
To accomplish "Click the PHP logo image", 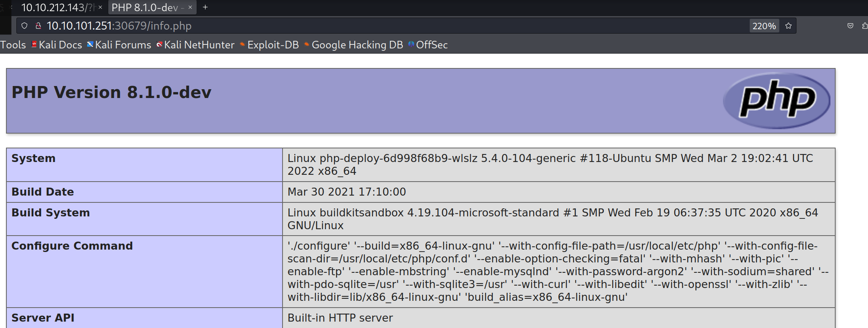I will pyautogui.click(x=776, y=100).
